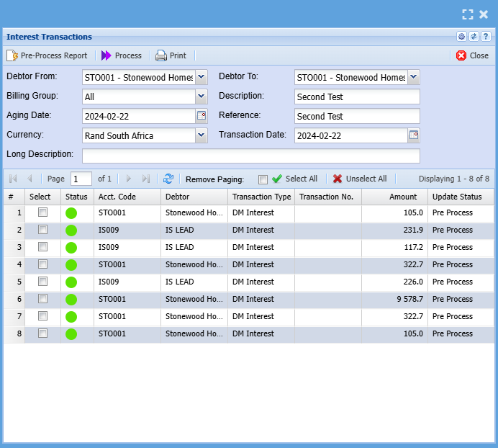Sort by the Amount column header
This screenshot has height=448, width=498.
pyautogui.click(x=402, y=197)
